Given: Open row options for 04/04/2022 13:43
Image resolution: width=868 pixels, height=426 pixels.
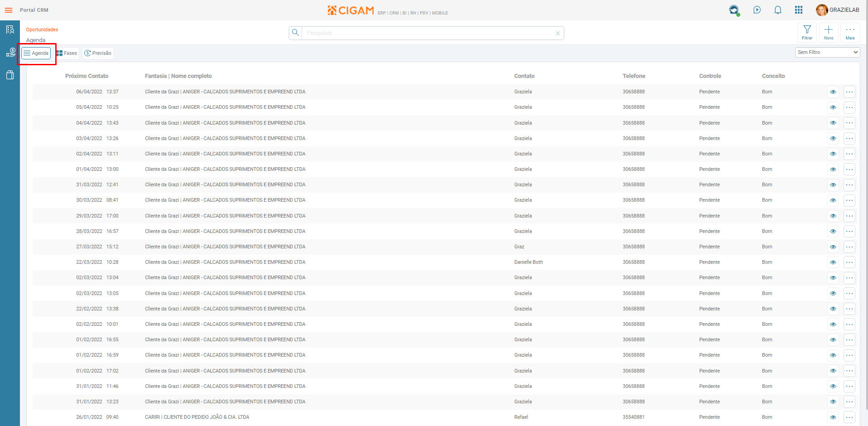Looking at the screenshot, I should (x=849, y=123).
